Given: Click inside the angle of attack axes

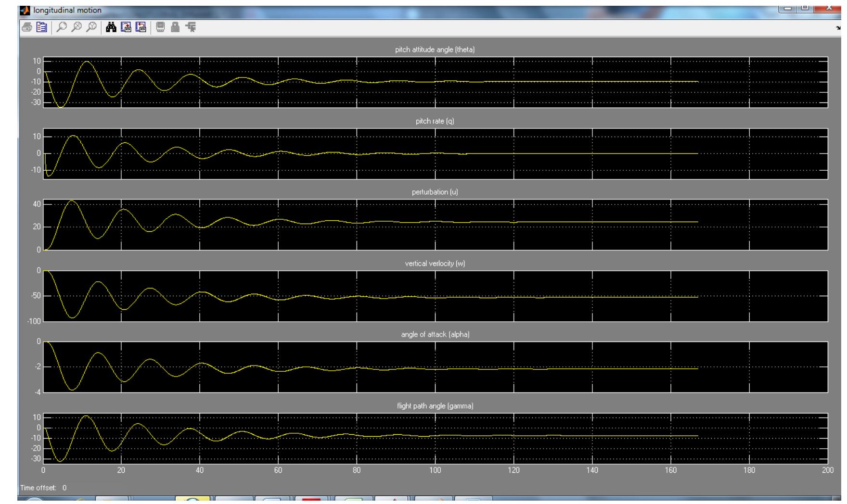Looking at the screenshot, I should 436,367.
